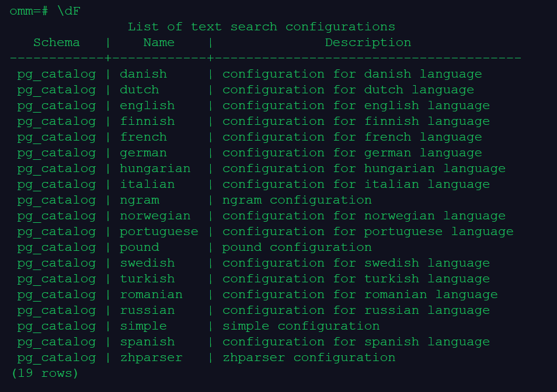Viewport: 557px width, 392px height.
Task: Click the Description column header
Action: (x=368, y=43)
